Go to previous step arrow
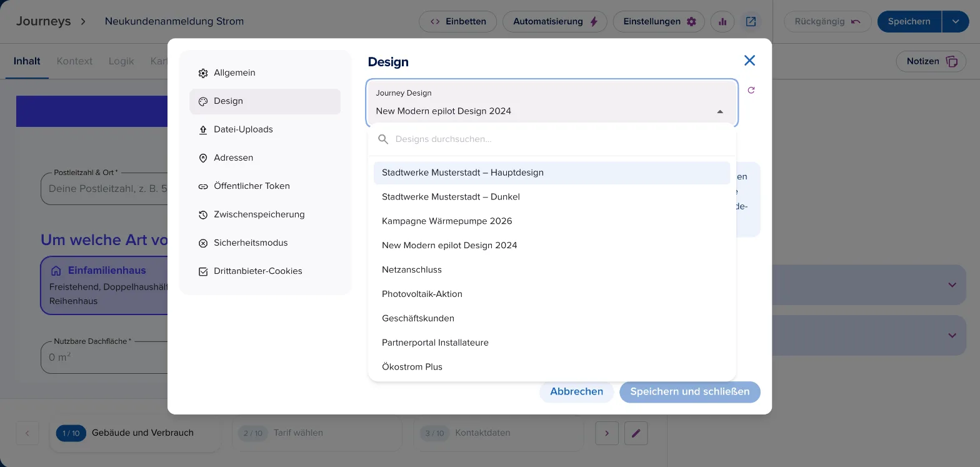The image size is (980, 467). [27, 433]
